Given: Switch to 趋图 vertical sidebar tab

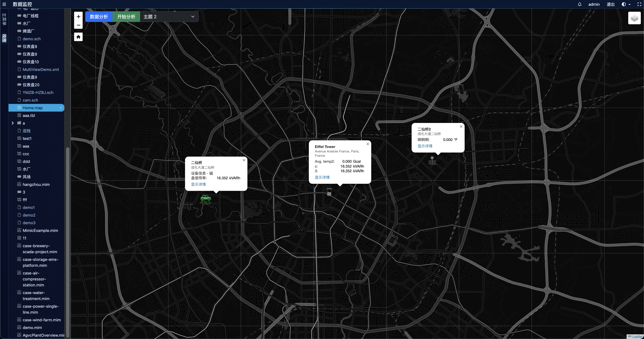Looking at the screenshot, I should point(4,38).
